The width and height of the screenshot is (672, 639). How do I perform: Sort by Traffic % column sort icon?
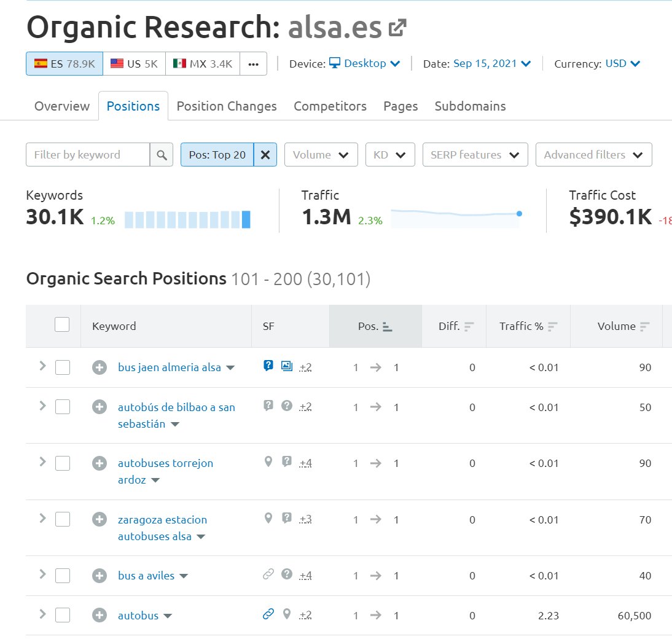pyautogui.click(x=552, y=327)
